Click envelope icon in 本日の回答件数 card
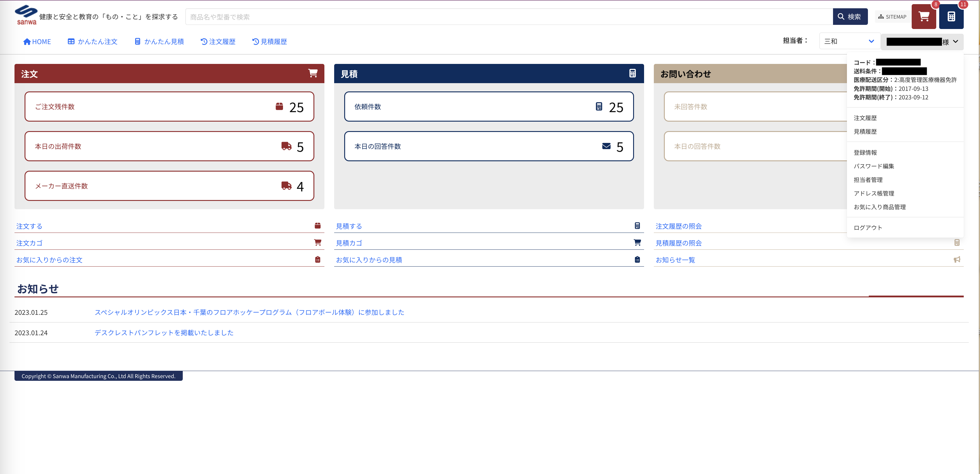Image resolution: width=980 pixels, height=474 pixels. coord(606,146)
